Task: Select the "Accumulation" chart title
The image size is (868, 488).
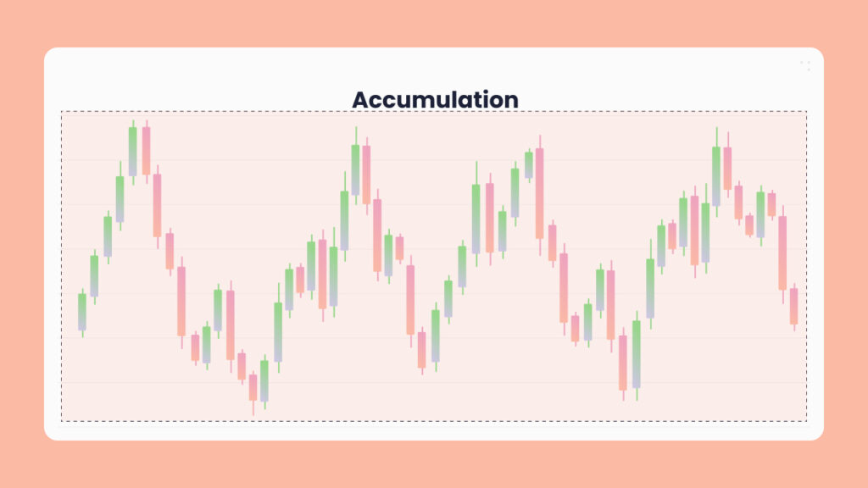Action: pos(435,99)
